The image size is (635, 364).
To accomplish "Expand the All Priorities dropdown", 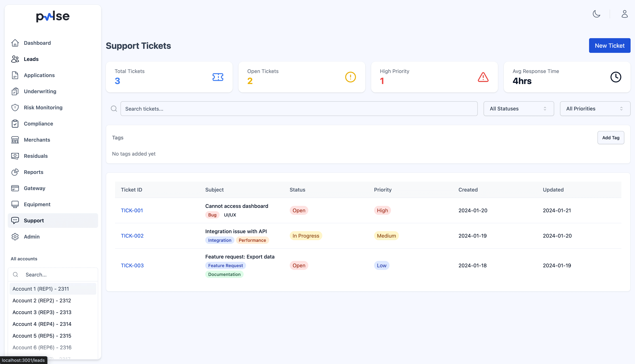I will point(595,108).
